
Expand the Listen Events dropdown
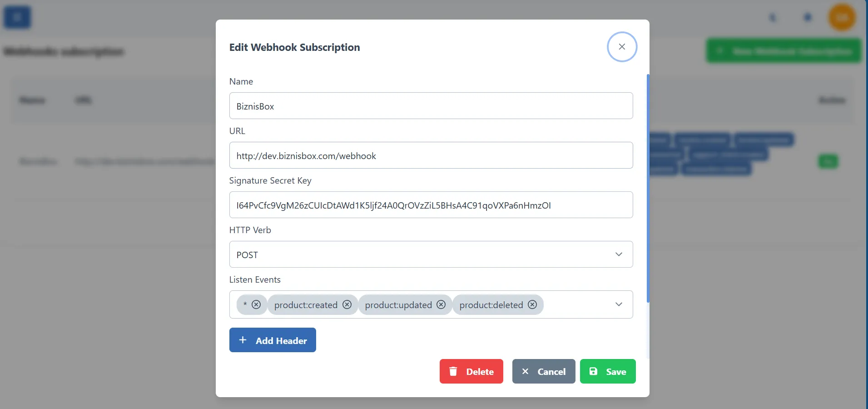(619, 304)
